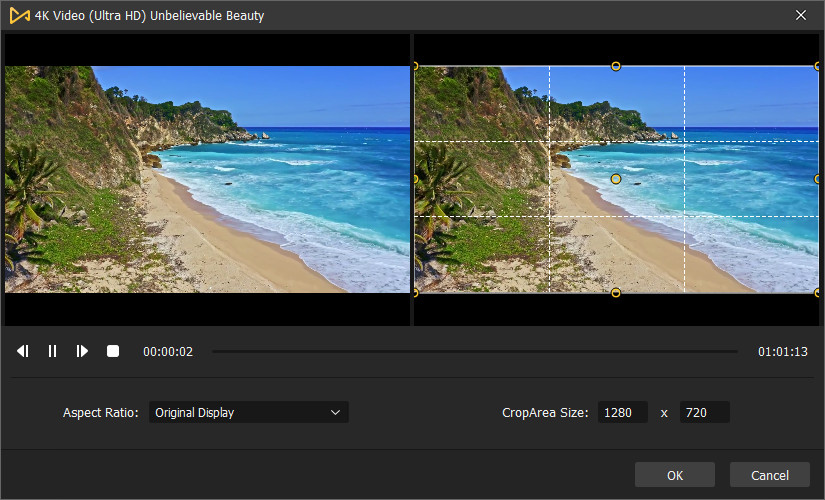Open the Aspect Ratio dropdown
Image resolution: width=825 pixels, height=500 pixels.
pyautogui.click(x=248, y=412)
